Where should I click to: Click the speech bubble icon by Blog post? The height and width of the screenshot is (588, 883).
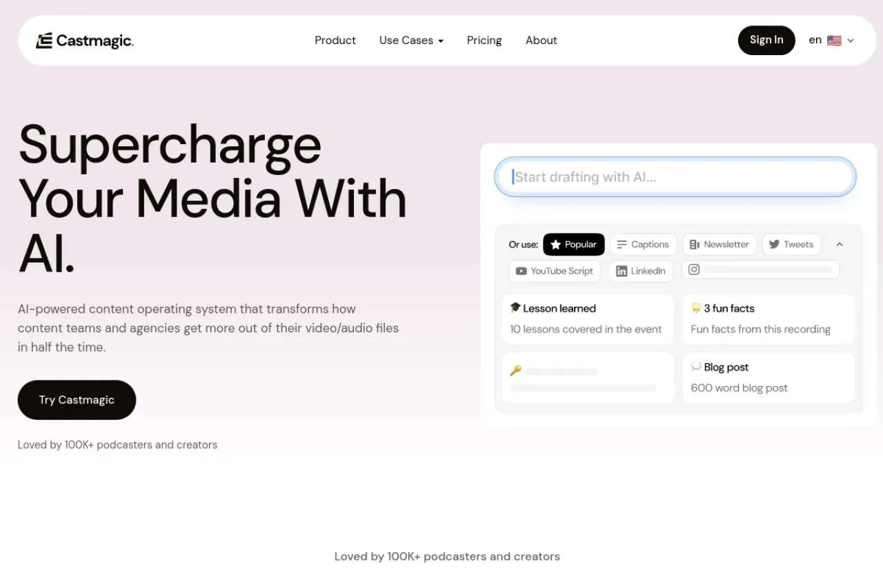tap(696, 367)
